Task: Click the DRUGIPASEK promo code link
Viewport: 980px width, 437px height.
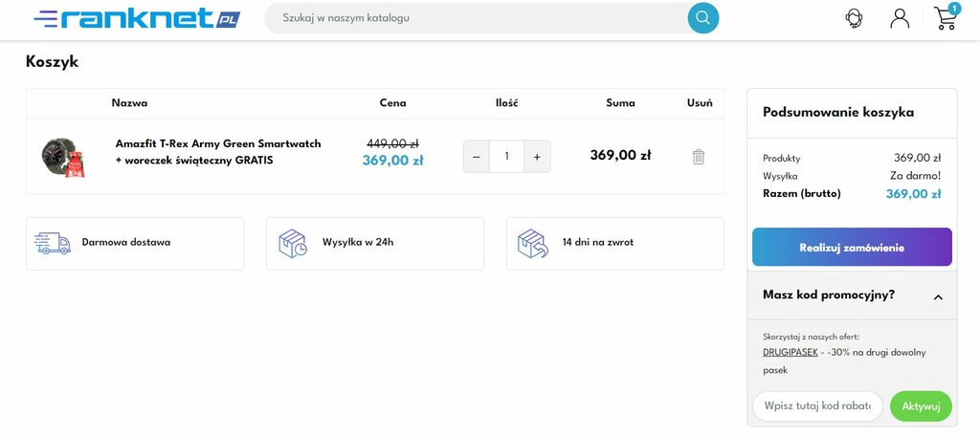Action: [x=790, y=352]
